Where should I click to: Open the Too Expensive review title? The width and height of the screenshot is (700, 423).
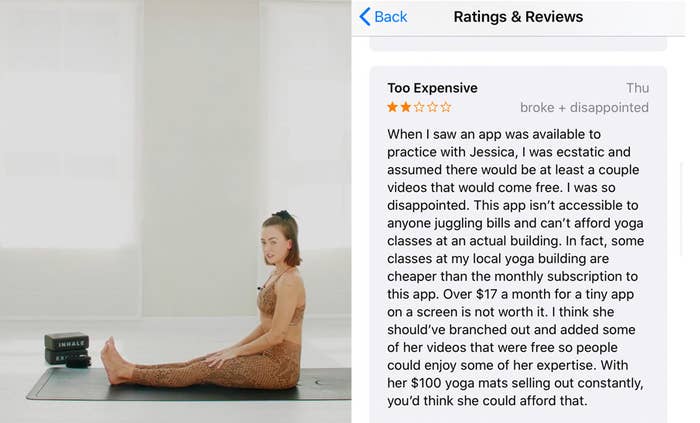432,88
